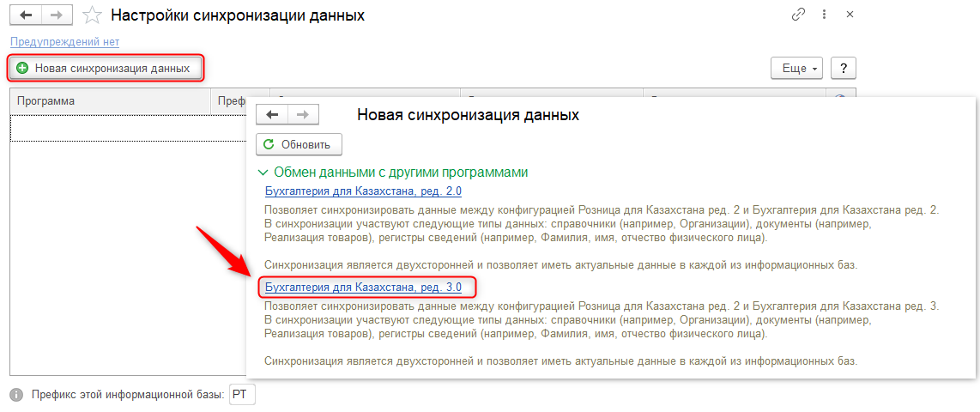Focus the infobase prefix field 'PT'

pyautogui.click(x=242, y=395)
